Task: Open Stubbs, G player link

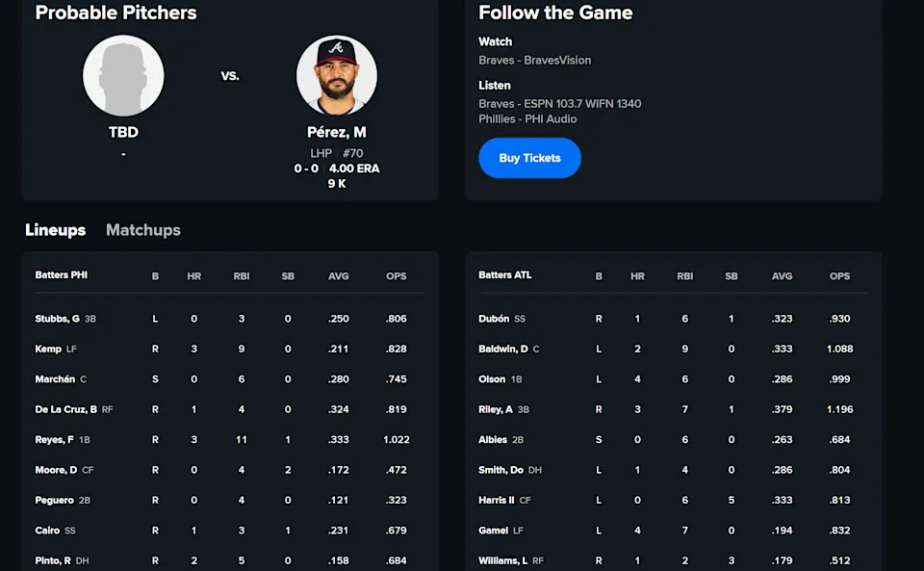Action: point(58,319)
